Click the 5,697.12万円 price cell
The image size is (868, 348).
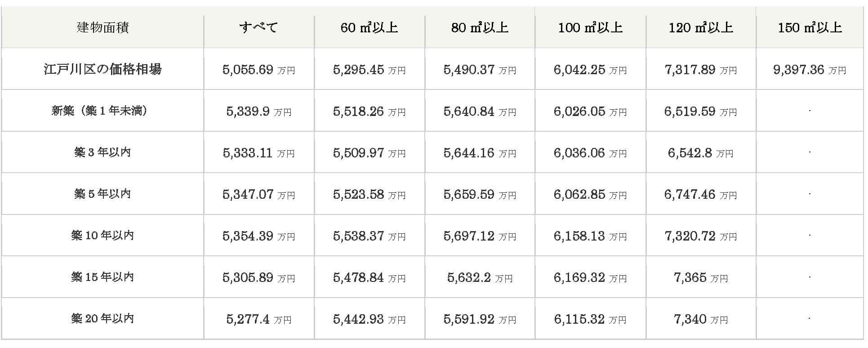tap(480, 236)
